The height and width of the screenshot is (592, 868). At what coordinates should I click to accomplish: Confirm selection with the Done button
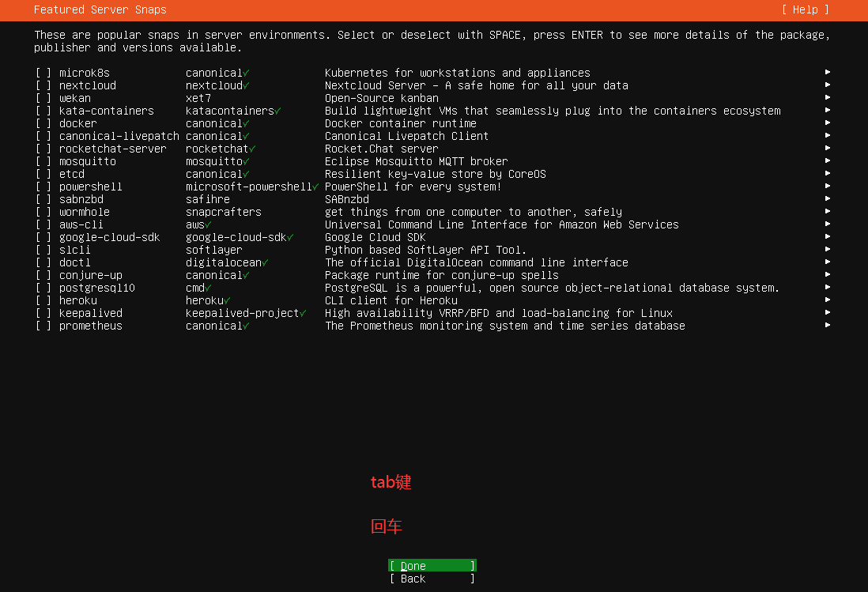point(432,565)
